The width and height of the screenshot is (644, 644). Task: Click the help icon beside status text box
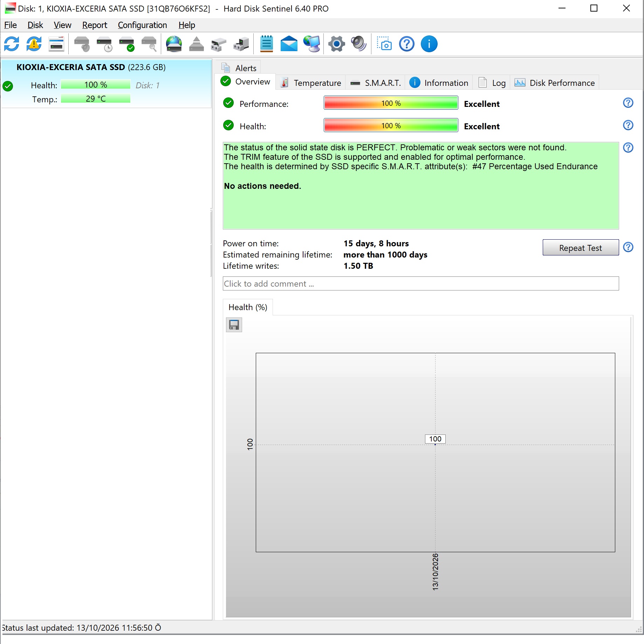click(628, 148)
